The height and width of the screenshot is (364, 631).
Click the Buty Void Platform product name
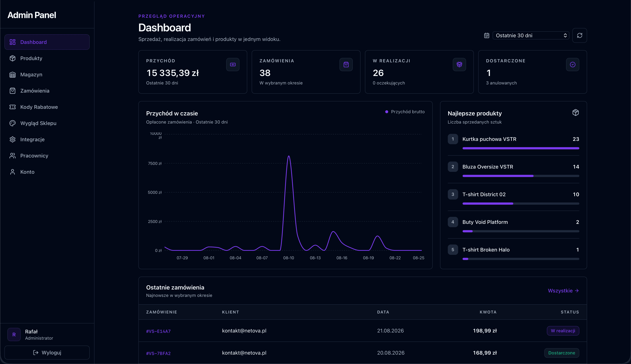point(485,222)
